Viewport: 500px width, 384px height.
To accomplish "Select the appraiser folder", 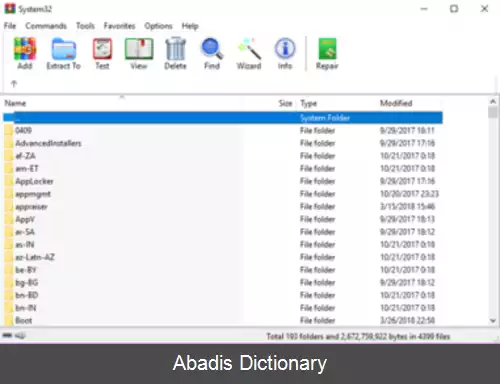I will pos(31,207).
